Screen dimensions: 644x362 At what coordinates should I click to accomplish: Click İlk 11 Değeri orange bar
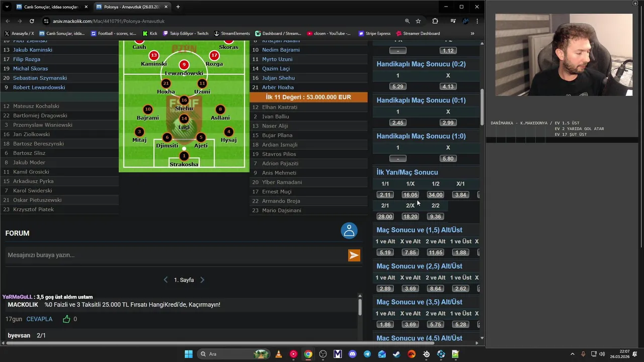308,97
